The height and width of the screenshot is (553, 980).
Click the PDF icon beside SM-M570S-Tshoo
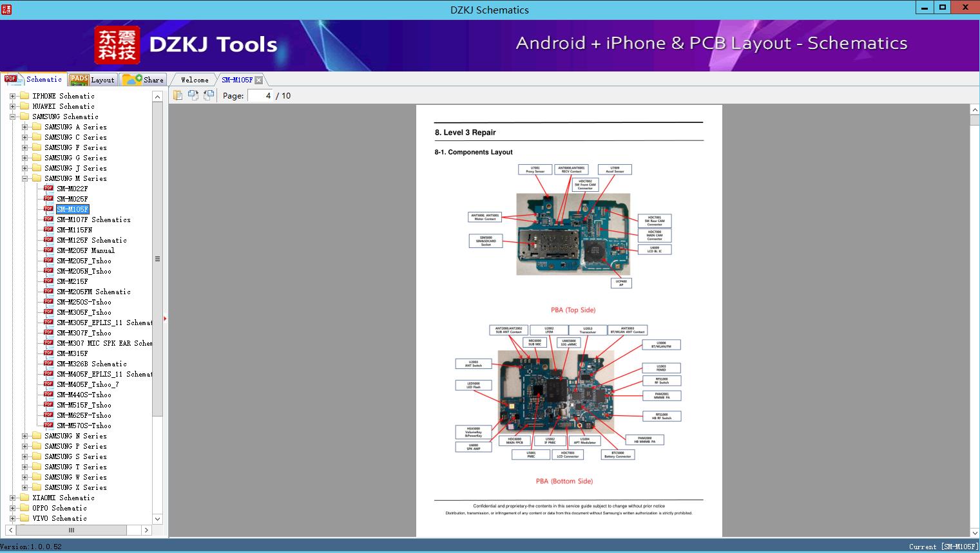[48, 426]
